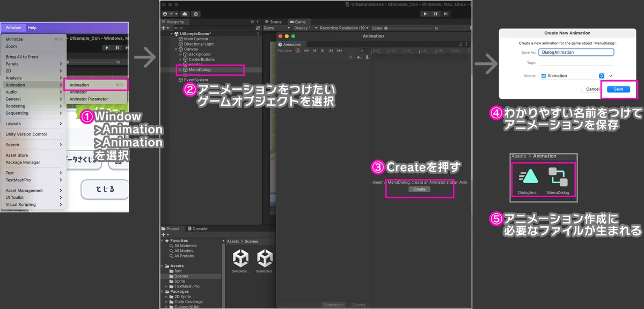Toggle the Preview mode in Animation window
The image size is (644, 309).
click(x=284, y=51)
